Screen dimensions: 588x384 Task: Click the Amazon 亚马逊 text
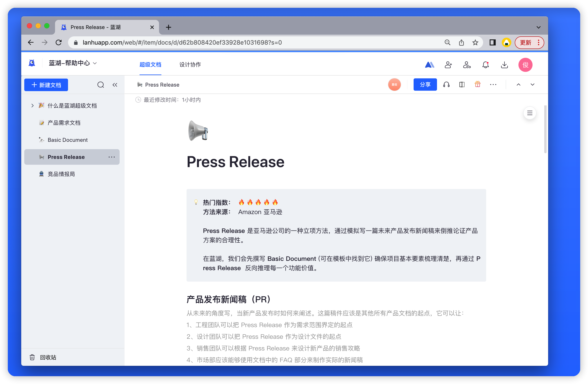tap(260, 212)
